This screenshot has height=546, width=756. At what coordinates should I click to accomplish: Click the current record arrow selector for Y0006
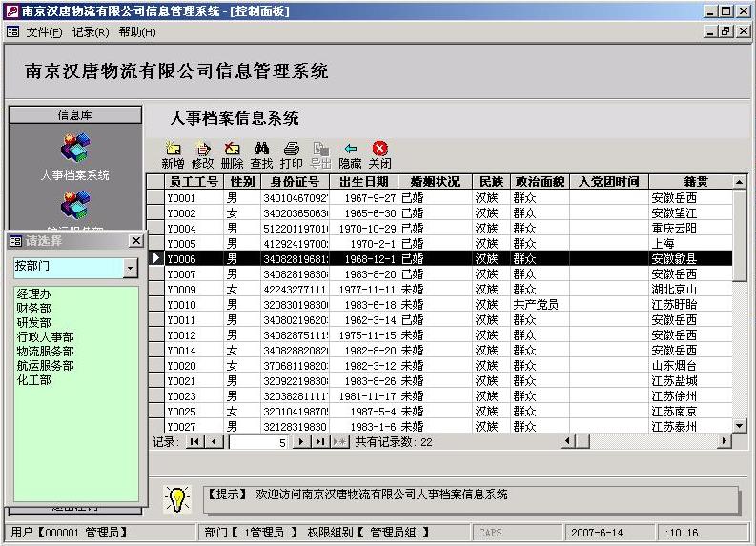155,259
